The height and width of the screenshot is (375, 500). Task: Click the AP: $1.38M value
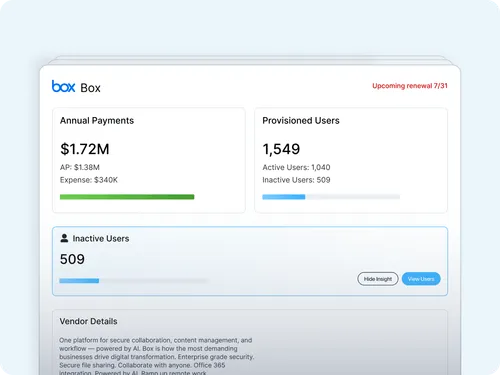pyautogui.click(x=80, y=167)
